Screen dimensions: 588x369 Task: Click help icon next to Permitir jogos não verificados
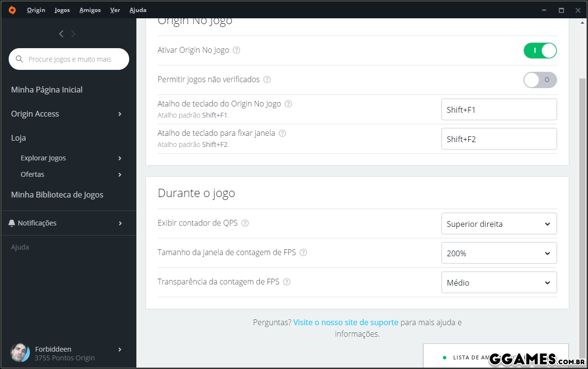(267, 79)
